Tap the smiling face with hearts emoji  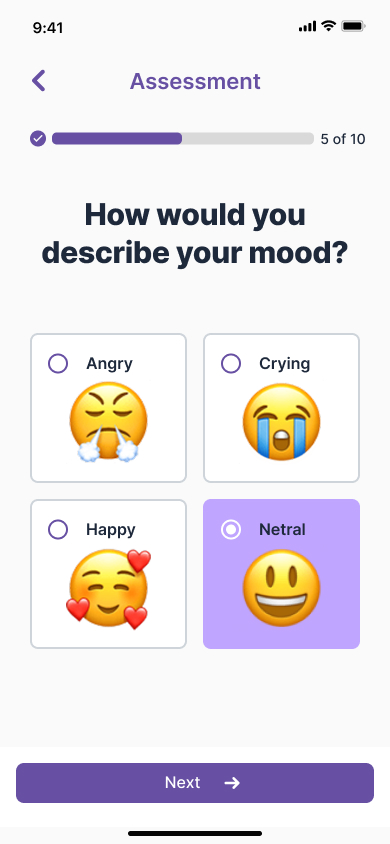[x=109, y=589]
